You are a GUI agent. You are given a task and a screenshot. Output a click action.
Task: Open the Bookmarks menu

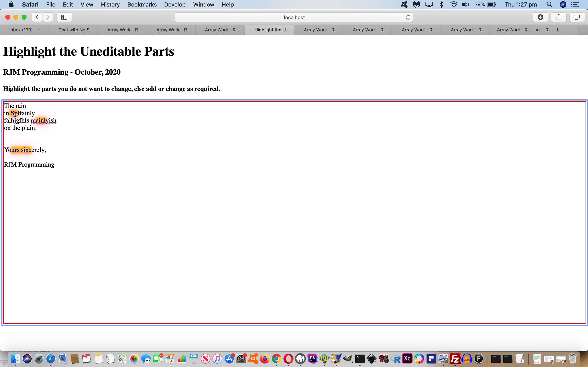(142, 4)
